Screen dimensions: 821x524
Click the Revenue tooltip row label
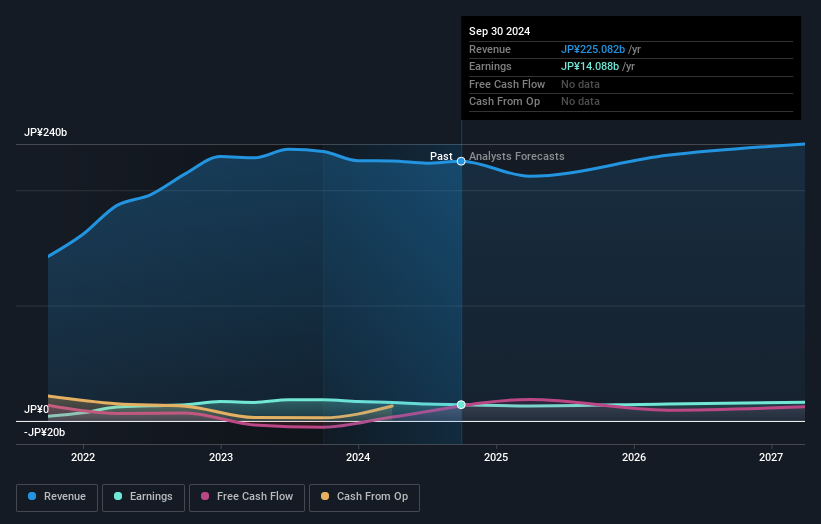[x=490, y=49]
